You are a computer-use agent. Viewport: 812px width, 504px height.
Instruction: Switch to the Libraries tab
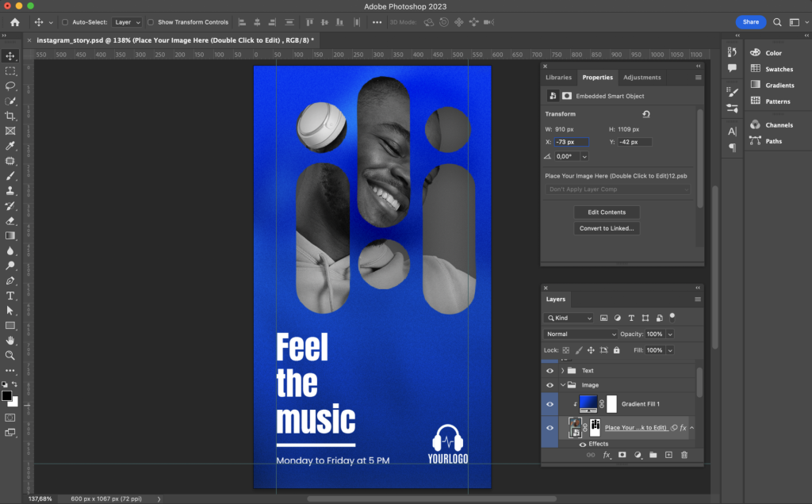(x=558, y=78)
